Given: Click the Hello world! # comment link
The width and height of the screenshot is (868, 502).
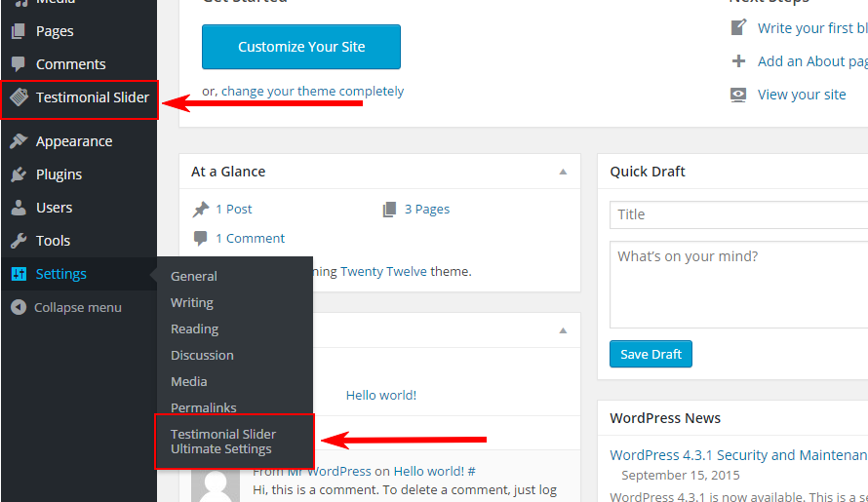Looking at the screenshot, I should coord(434,472).
